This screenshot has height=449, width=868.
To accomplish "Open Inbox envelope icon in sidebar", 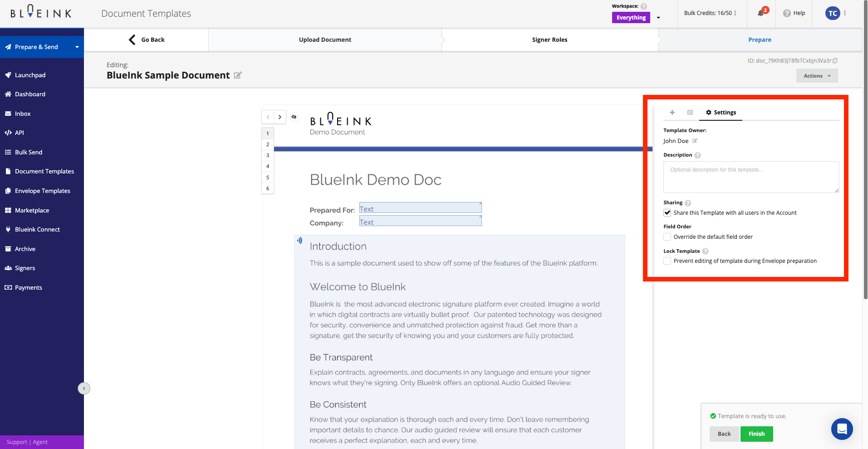I will point(8,113).
